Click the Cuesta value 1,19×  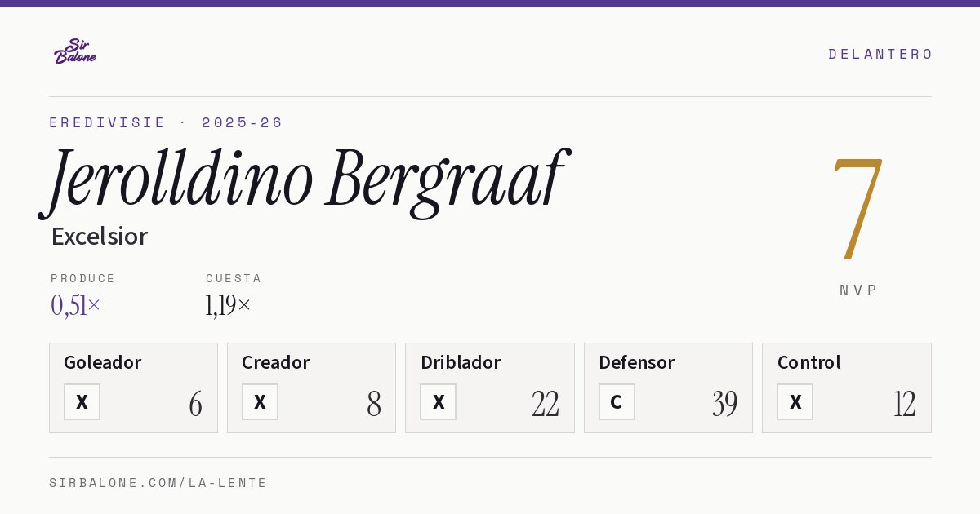[x=228, y=305]
